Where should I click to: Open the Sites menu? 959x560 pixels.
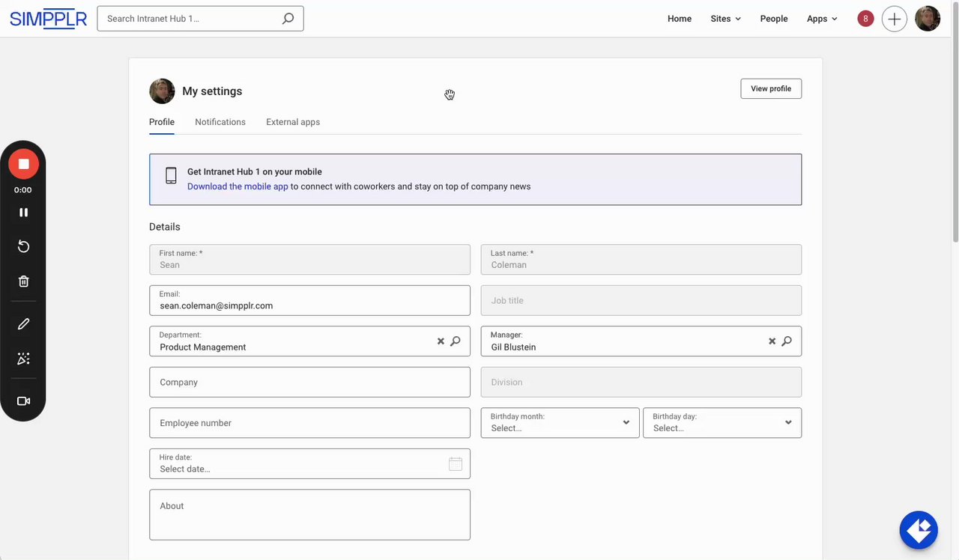point(725,19)
